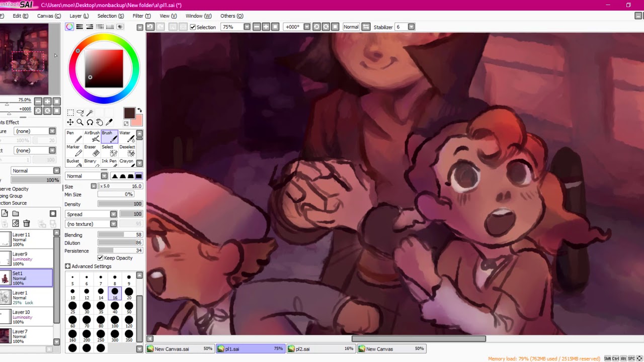This screenshot has width=644, height=362.
Task: Open the brush texture dropdown
Action: (x=91, y=224)
